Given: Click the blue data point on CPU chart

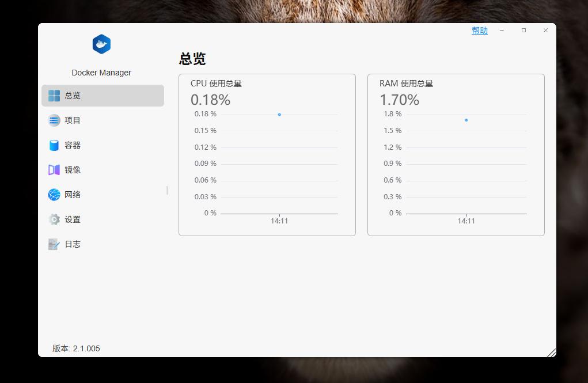Looking at the screenshot, I should [x=279, y=115].
